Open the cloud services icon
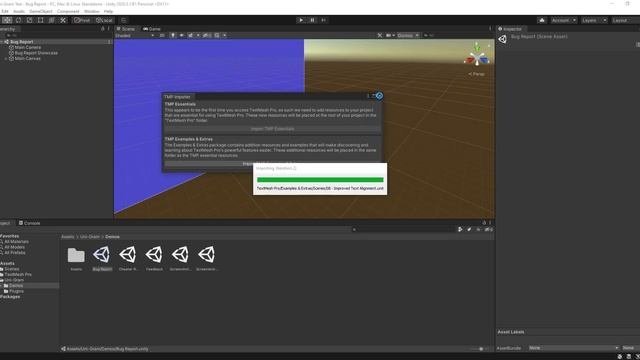Screen dimensions: 640x360 point(542,20)
